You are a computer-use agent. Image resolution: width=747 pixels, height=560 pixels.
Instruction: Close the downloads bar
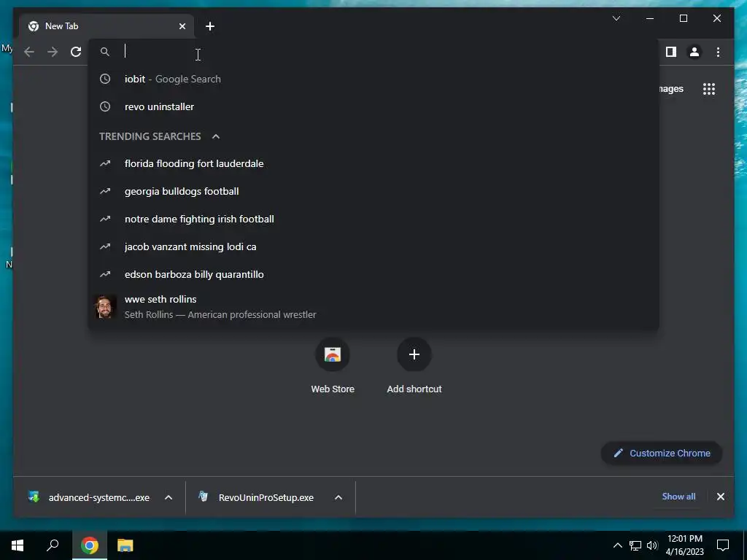(720, 497)
